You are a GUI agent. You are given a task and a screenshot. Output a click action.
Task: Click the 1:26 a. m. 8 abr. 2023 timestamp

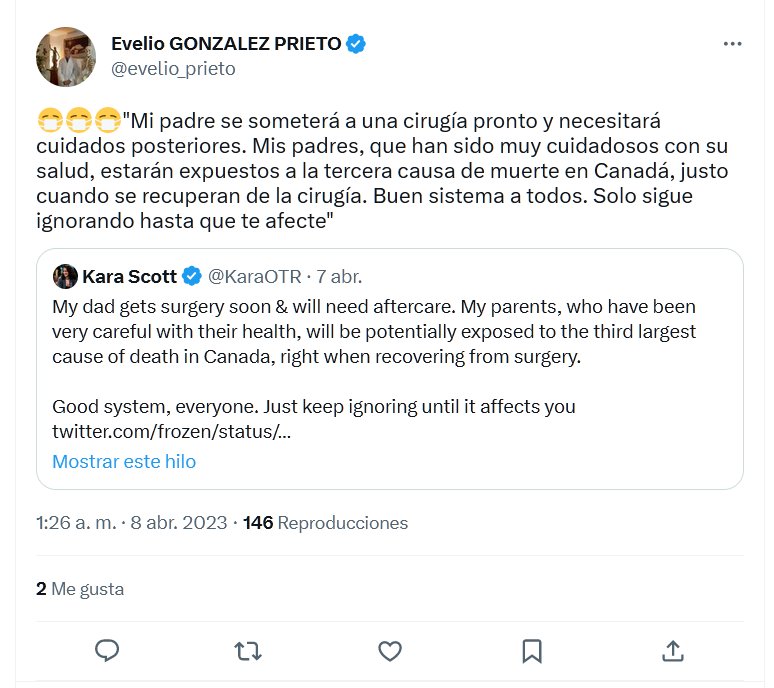132,523
